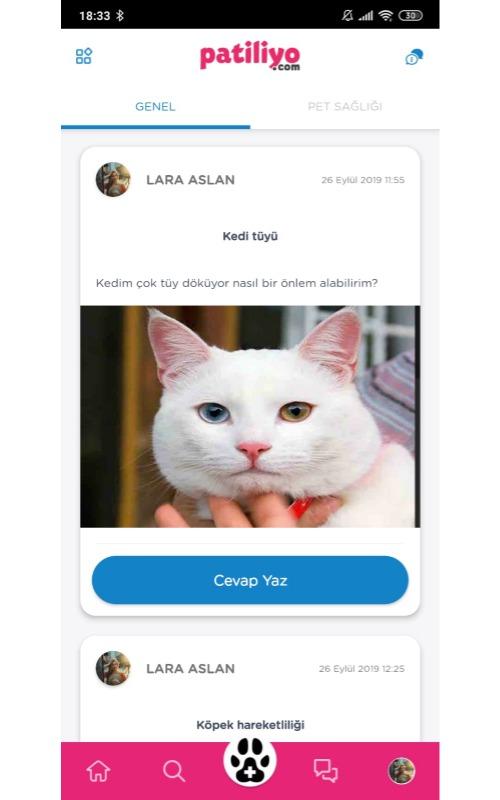The height and width of the screenshot is (800, 500).
Task: Tap the post text about cat shedding
Action: tap(237, 283)
